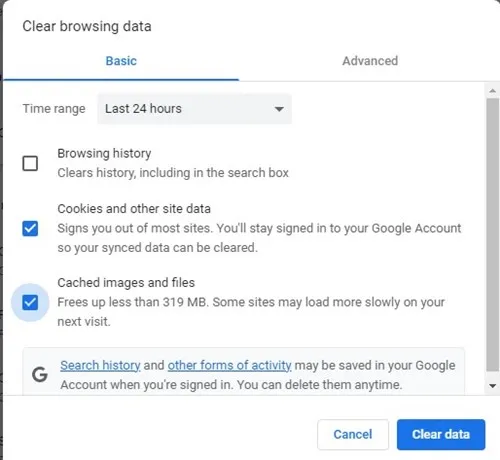Click the Clear data button
This screenshot has width=500, height=460.
pyautogui.click(x=441, y=434)
